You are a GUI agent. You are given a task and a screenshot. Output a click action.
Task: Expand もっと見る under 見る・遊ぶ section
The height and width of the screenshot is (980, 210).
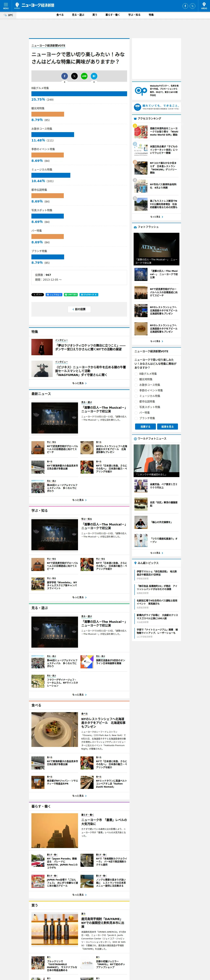click(x=79, y=695)
